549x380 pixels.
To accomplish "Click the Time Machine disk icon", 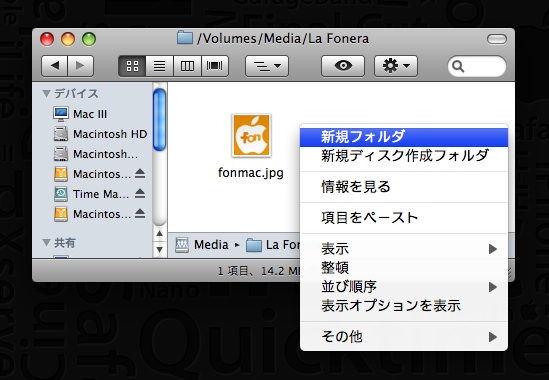I will pos(61,194).
